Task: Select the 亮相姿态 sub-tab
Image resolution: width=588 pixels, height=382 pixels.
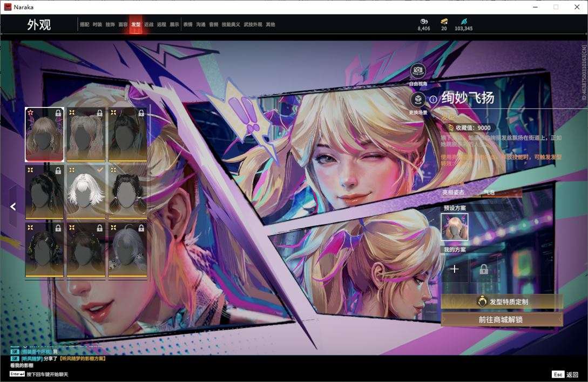Action: tap(453, 192)
